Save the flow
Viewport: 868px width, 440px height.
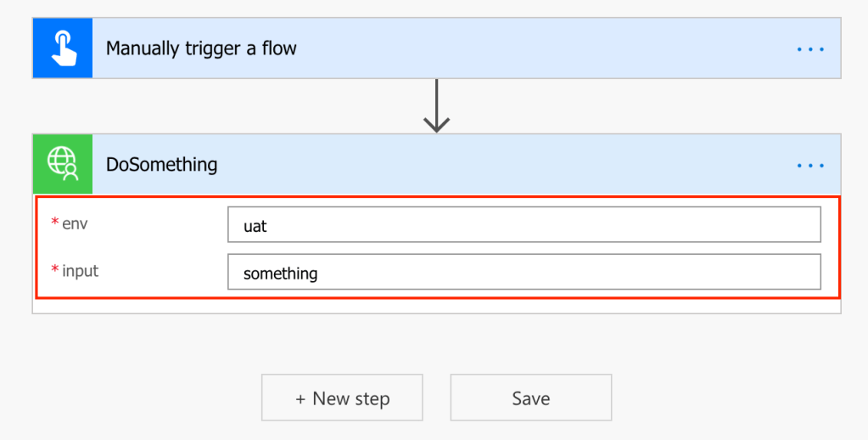[x=530, y=398]
